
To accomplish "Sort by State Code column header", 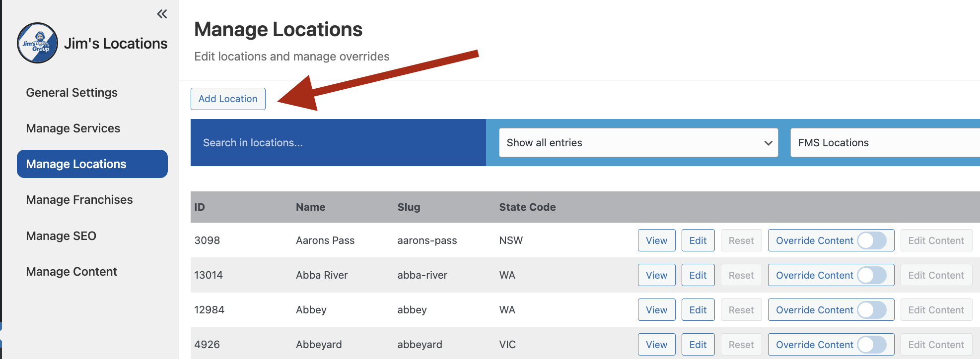I will coord(527,207).
